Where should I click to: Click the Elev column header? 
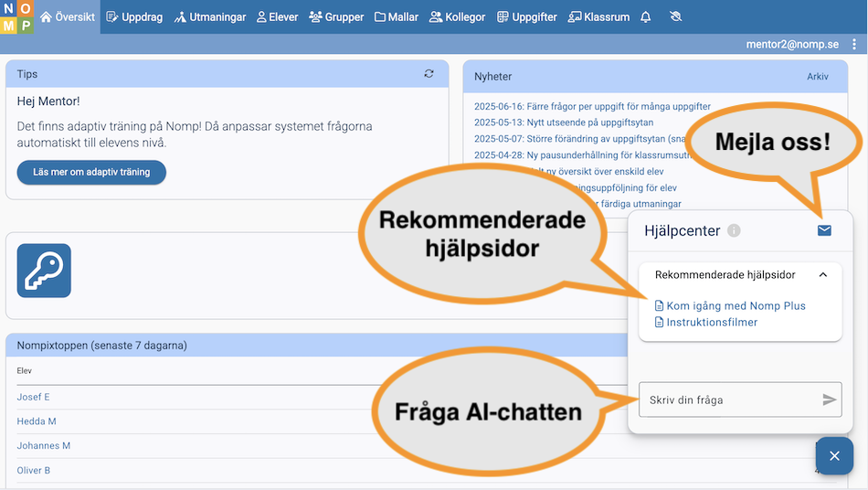(x=25, y=371)
